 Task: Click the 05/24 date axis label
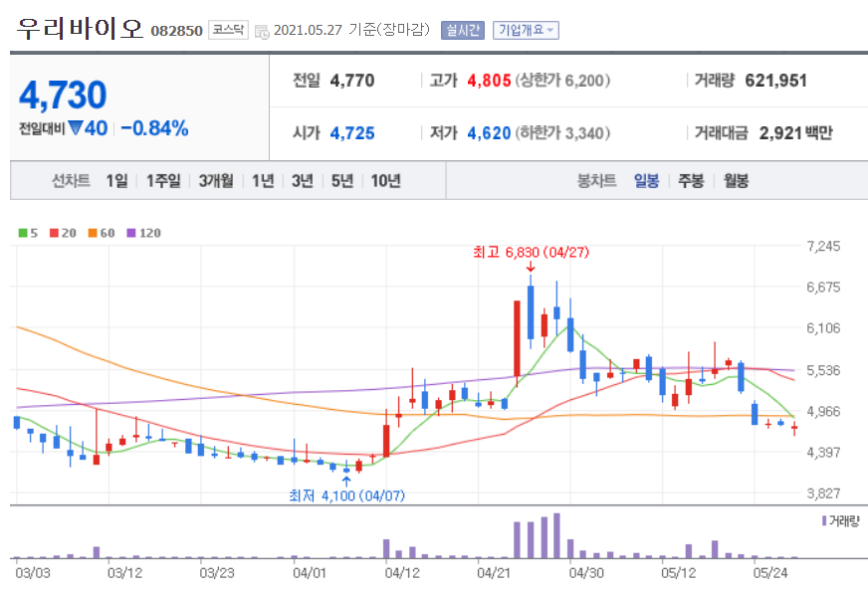770,573
